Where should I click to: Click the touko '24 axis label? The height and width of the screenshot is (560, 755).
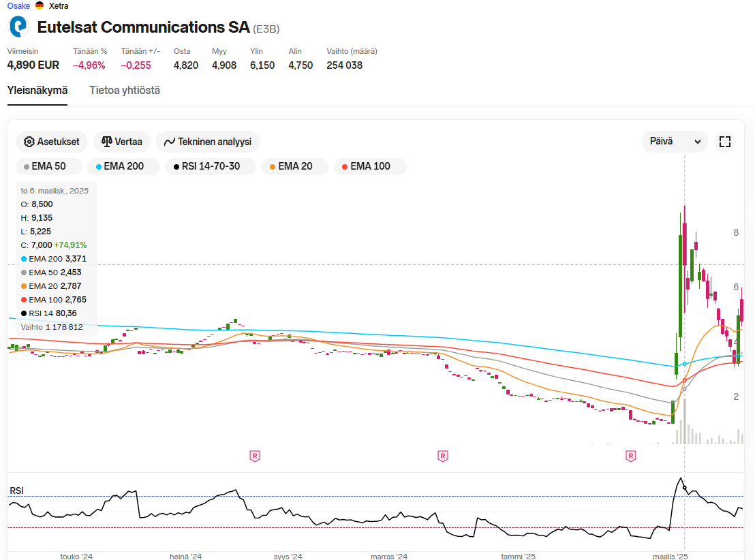(76, 556)
